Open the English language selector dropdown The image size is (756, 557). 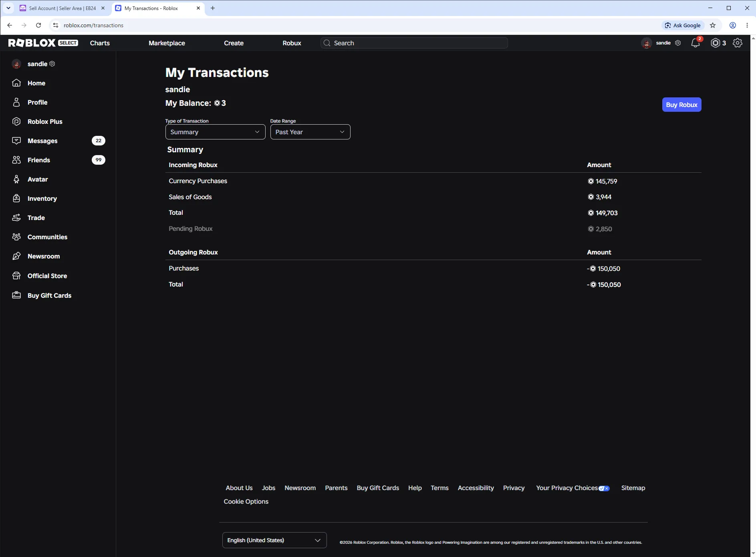tap(274, 540)
